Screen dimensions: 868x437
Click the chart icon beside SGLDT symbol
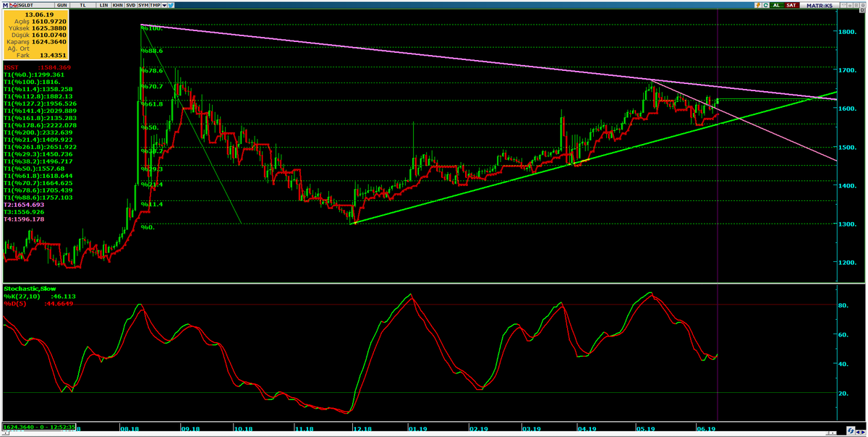coord(14,5)
